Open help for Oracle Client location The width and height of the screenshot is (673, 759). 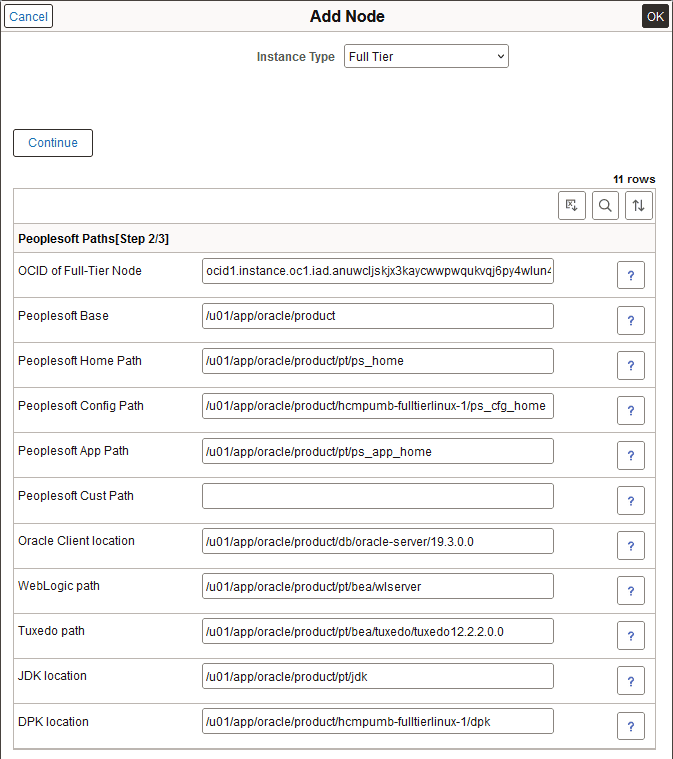pyautogui.click(x=631, y=546)
